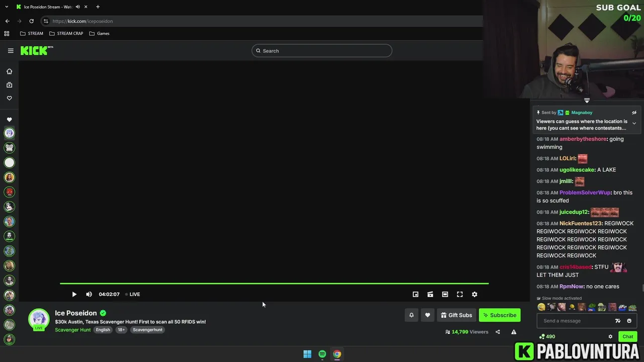Click the green video progress bar
The height and width of the screenshot is (362, 644).
274,284
